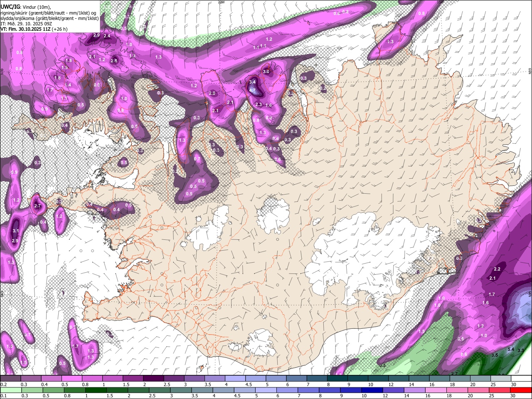Click the 2.4 precipitation value on the map
532x399 pixels.
(107, 36)
